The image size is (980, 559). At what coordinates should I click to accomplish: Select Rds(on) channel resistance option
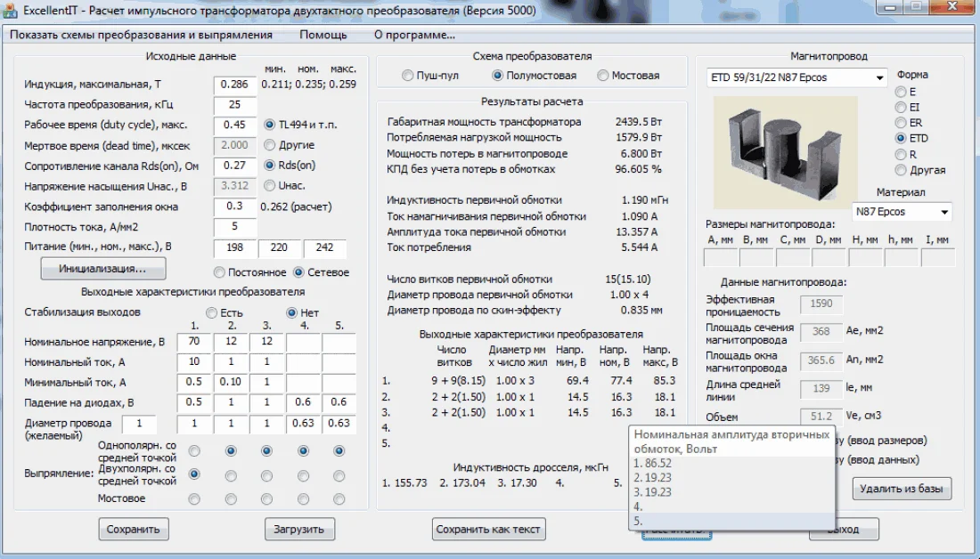point(270,165)
